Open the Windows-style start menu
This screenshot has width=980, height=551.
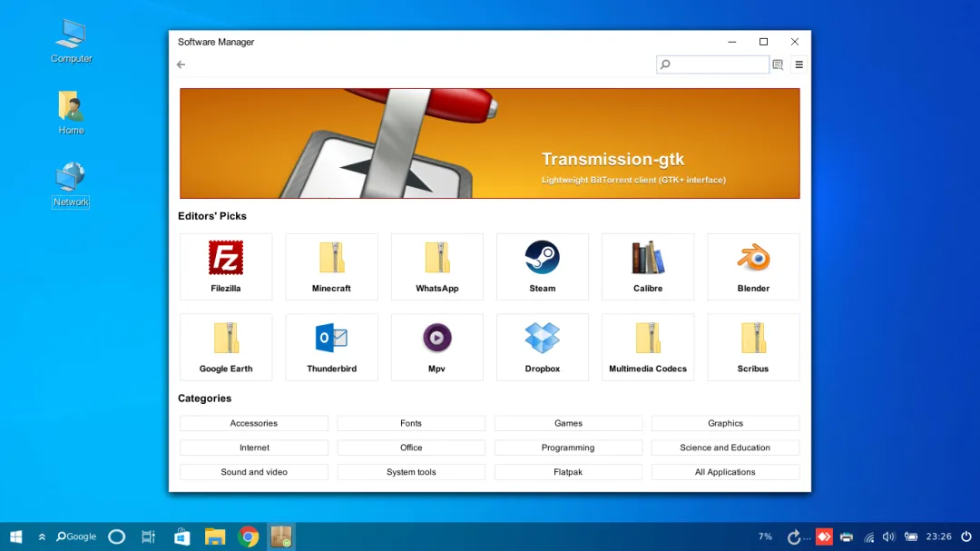pyautogui.click(x=16, y=536)
